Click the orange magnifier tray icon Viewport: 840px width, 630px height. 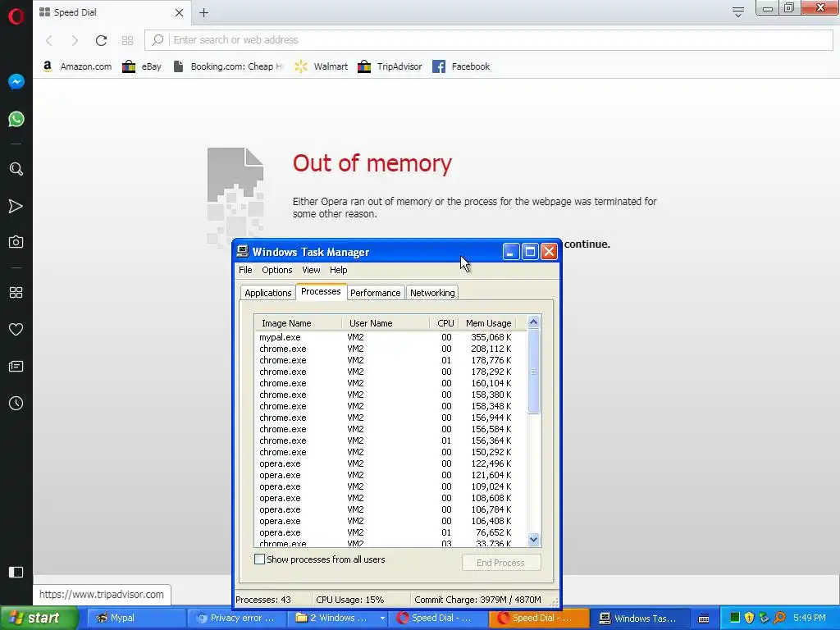coord(780,618)
